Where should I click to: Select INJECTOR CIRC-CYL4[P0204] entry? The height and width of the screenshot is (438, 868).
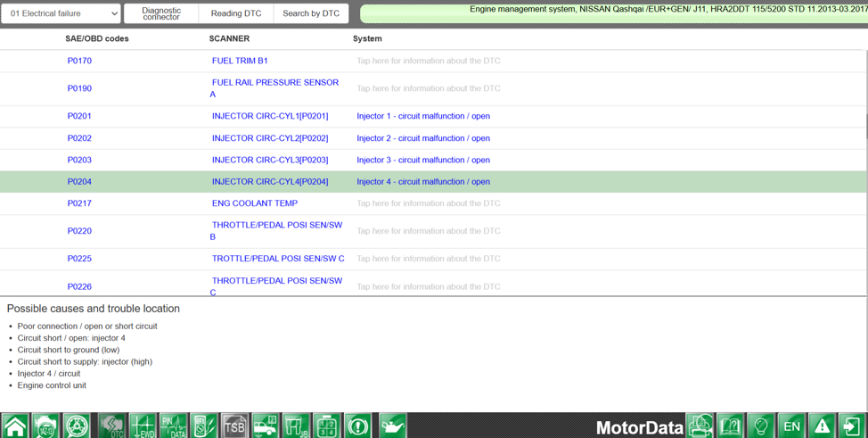pyautogui.click(x=270, y=182)
